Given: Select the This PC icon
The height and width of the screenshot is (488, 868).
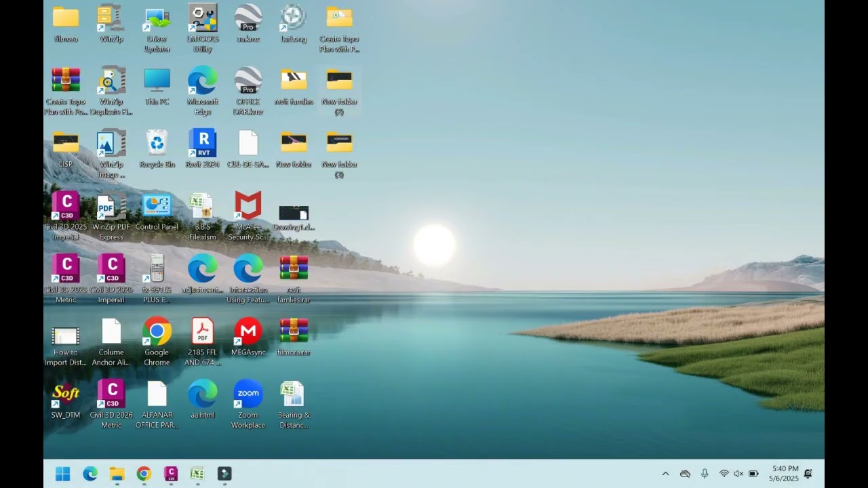Looking at the screenshot, I should point(157,87).
